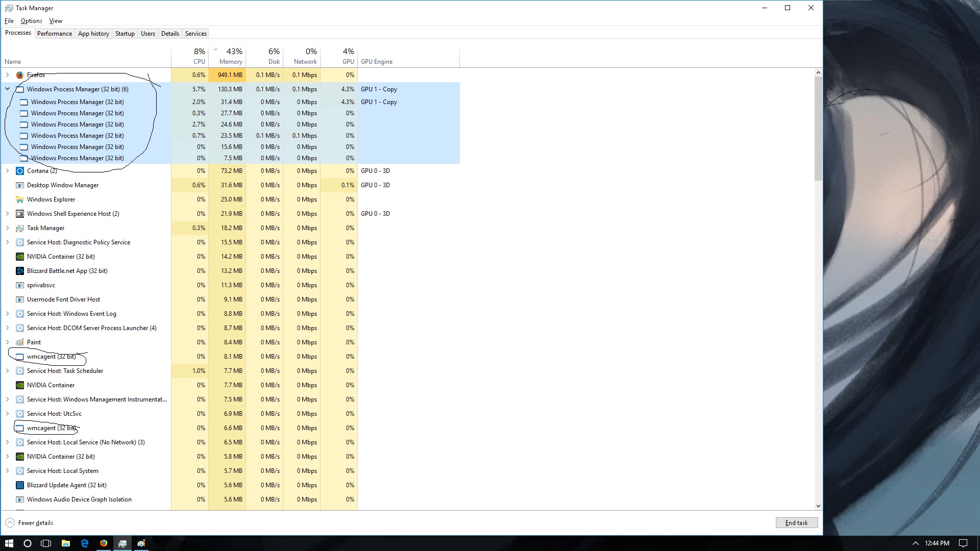Switch to the Startup tab

pyautogui.click(x=125, y=33)
